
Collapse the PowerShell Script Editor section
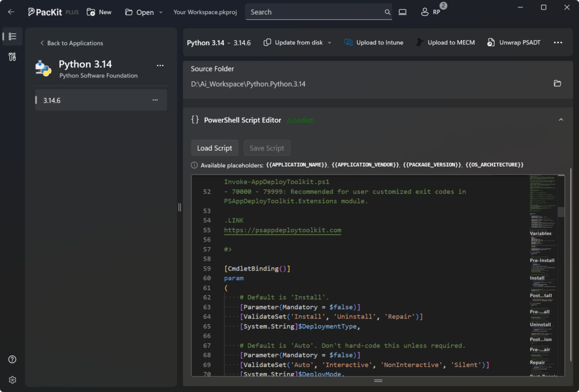[561, 120]
